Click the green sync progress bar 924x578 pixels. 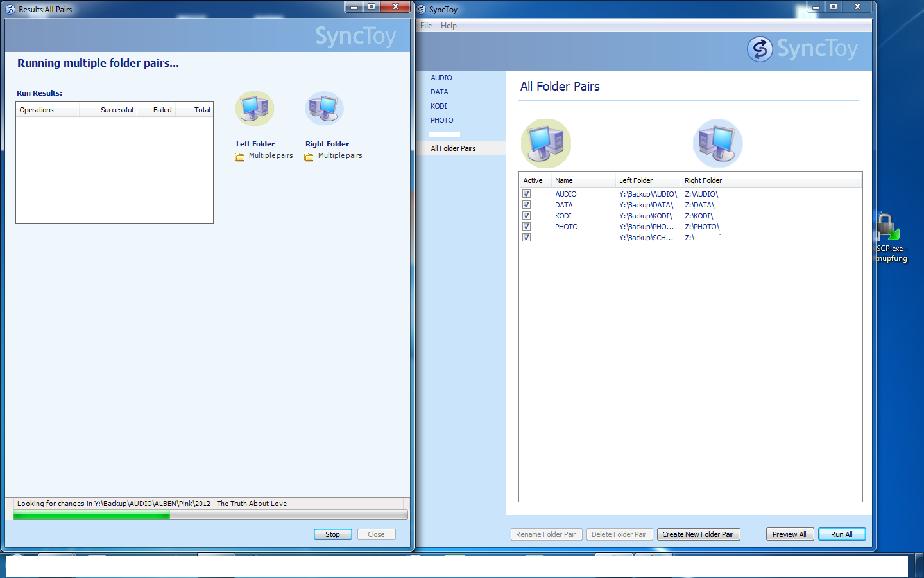[x=210, y=515]
